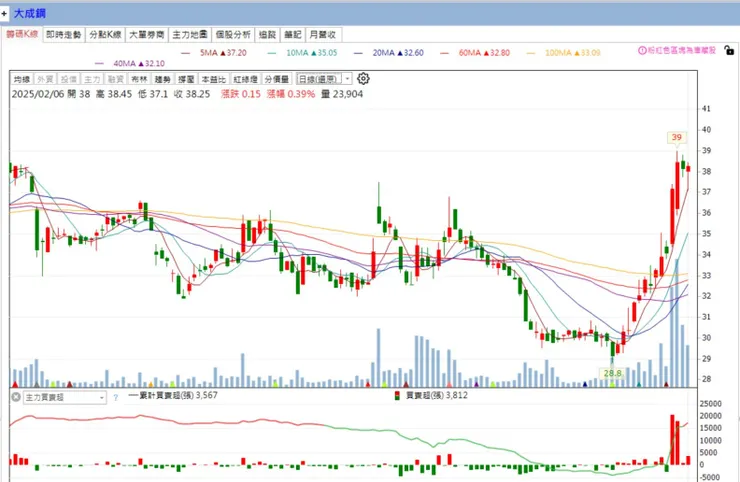The width and height of the screenshot is (740, 482).
Task: Click the 20MA legend entry
Action: (x=389, y=52)
